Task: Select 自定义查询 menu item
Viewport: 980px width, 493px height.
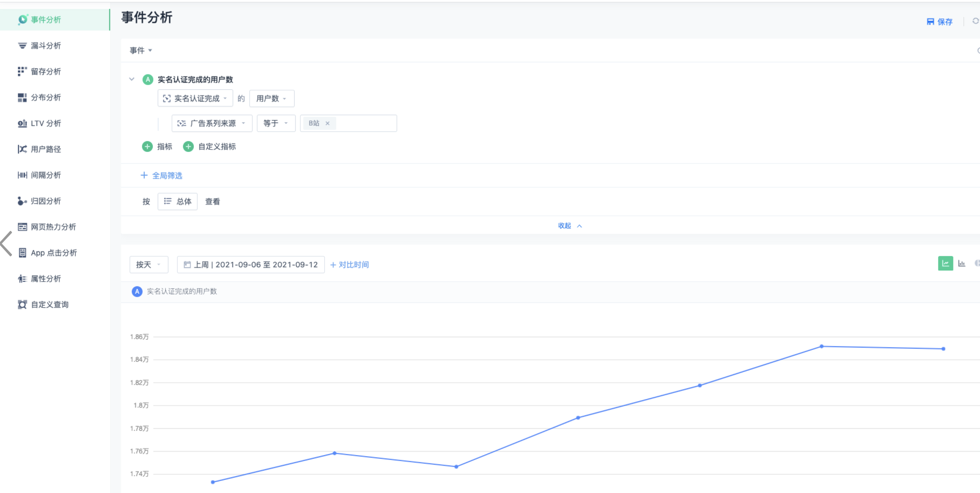Action: pos(49,304)
